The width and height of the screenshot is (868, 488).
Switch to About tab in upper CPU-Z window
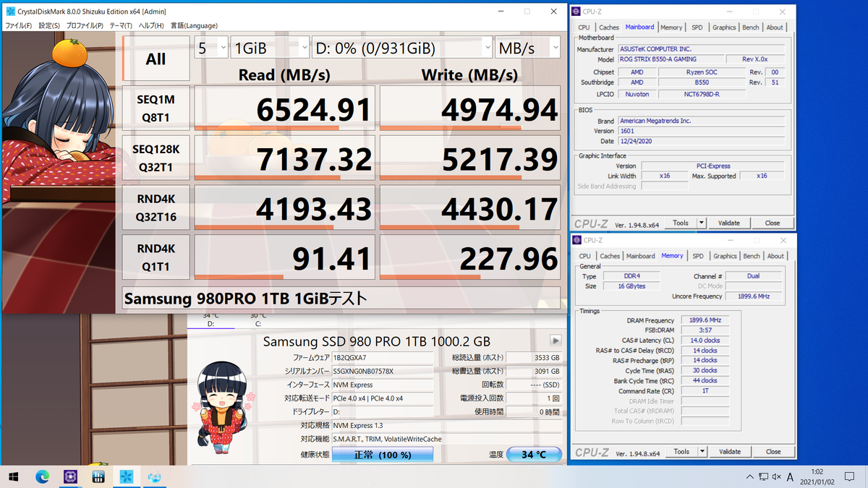pyautogui.click(x=775, y=27)
